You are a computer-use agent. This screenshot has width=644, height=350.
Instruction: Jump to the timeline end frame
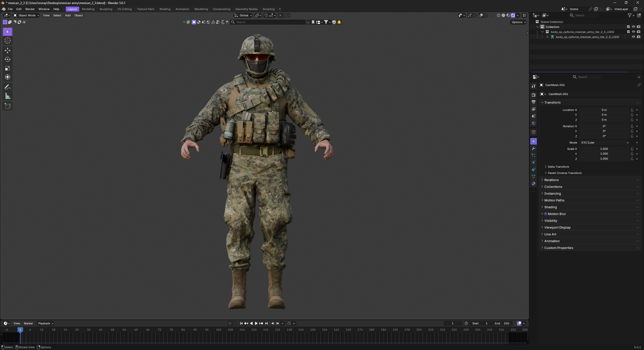coord(266,323)
